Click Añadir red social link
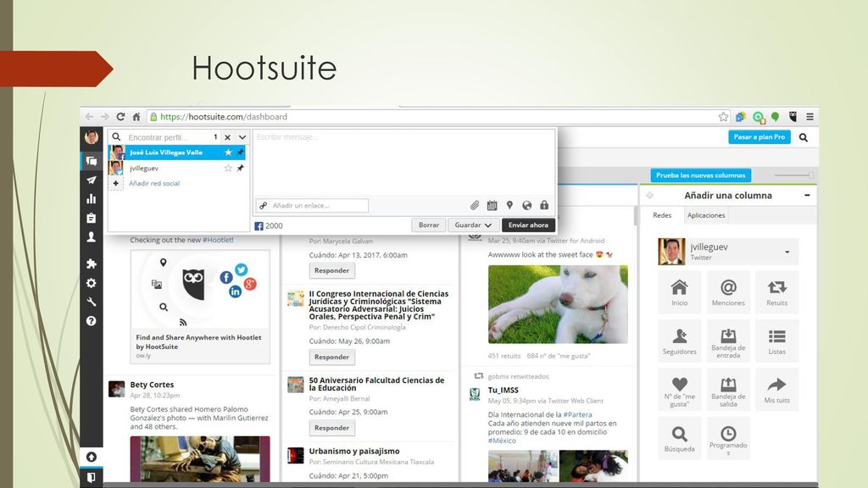The image size is (868, 488). (154, 183)
